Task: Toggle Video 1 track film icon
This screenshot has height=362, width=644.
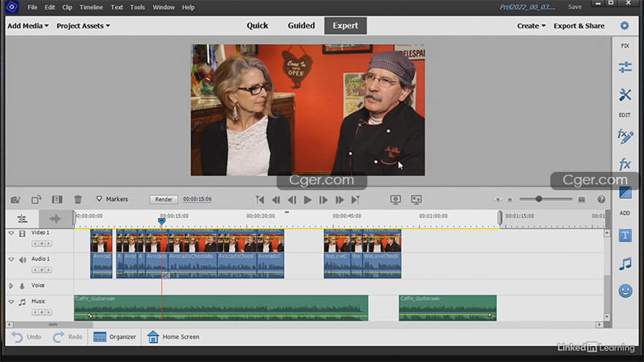Action: 22,233
